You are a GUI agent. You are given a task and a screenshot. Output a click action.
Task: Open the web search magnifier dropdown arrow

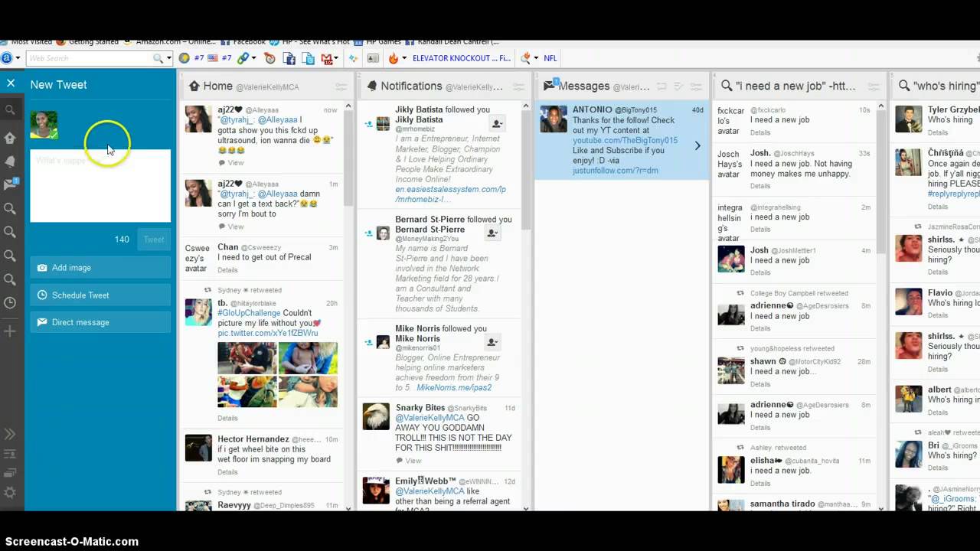click(168, 58)
